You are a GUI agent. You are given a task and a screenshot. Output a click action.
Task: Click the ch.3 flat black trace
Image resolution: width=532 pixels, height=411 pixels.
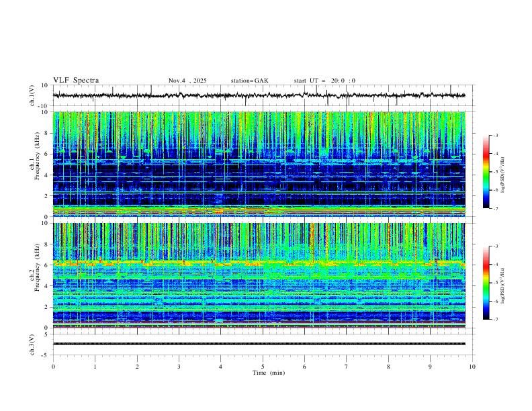pyautogui.click(x=259, y=344)
